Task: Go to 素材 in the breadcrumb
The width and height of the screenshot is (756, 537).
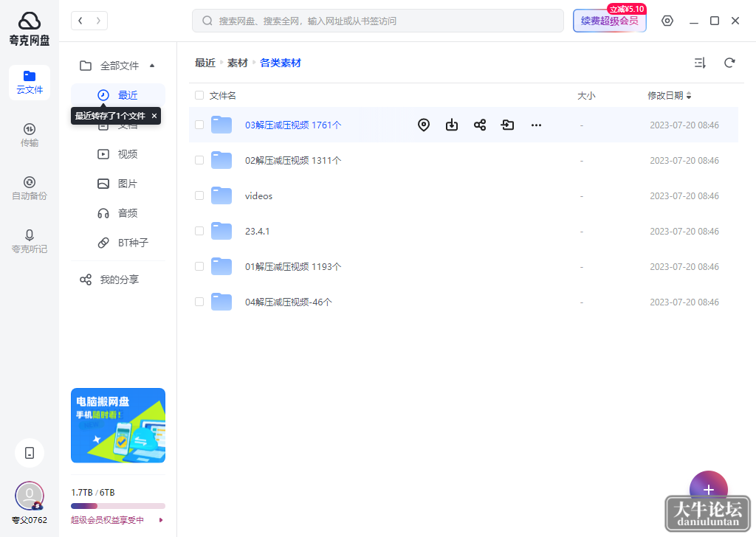Action: point(237,63)
